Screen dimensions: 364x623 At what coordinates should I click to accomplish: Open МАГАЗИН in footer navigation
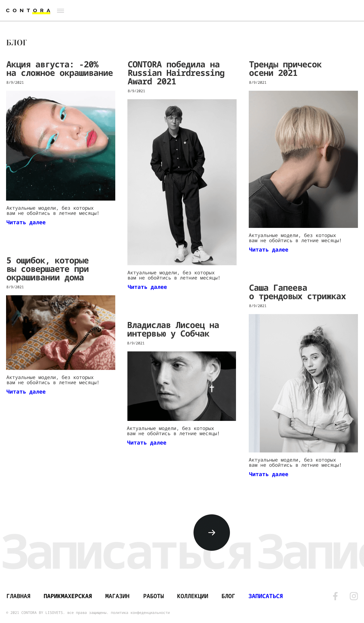tap(117, 596)
